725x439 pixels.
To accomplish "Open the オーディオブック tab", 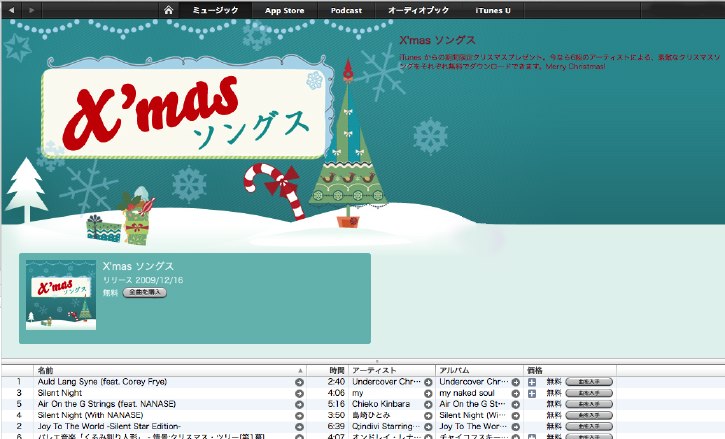I will pos(418,10).
